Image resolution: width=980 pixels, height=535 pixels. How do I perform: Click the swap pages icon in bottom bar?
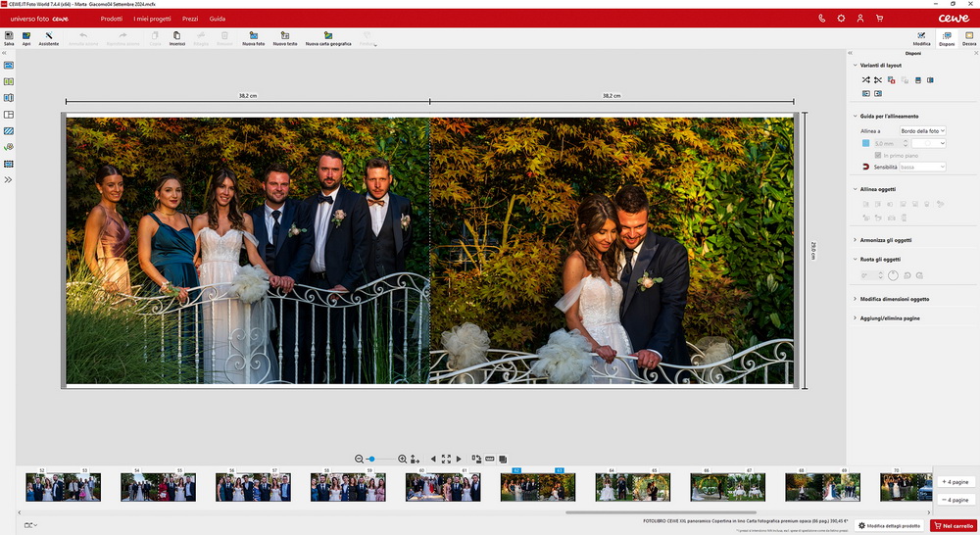click(x=476, y=459)
